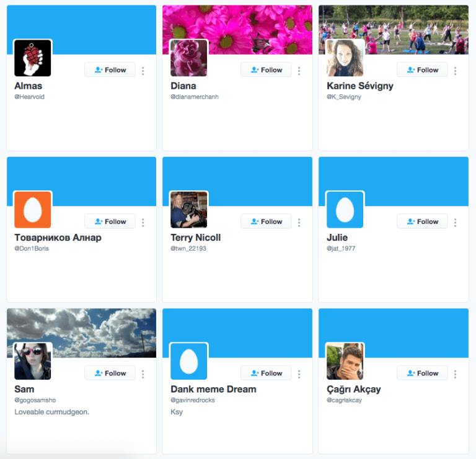Follow the user Julie
This screenshot has height=459, width=476.
coord(422,221)
